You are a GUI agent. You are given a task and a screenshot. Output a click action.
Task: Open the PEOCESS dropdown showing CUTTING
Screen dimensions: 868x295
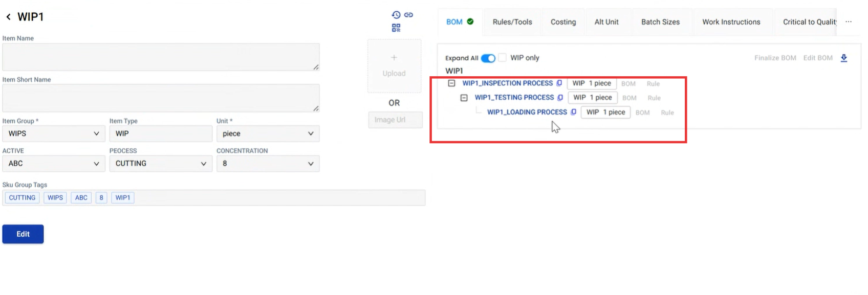pyautogui.click(x=160, y=164)
